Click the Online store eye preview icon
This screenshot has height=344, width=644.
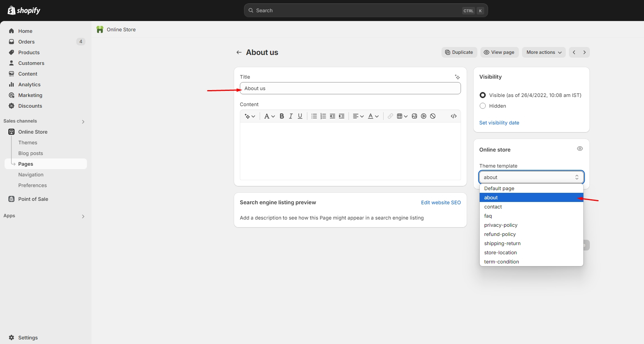[580, 149]
